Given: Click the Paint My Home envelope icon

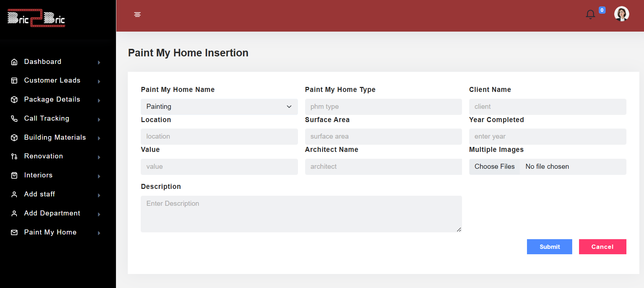Looking at the screenshot, I should click(x=14, y=232).
